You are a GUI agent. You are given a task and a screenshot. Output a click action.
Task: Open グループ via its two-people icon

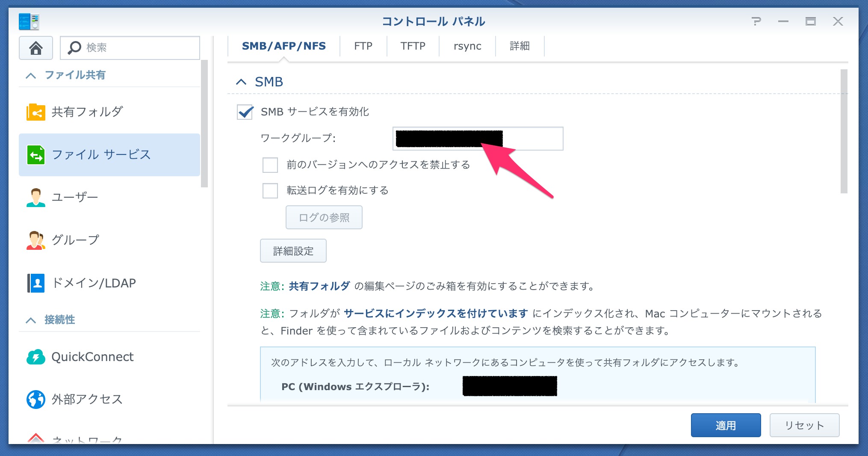(x=36, y=240)
